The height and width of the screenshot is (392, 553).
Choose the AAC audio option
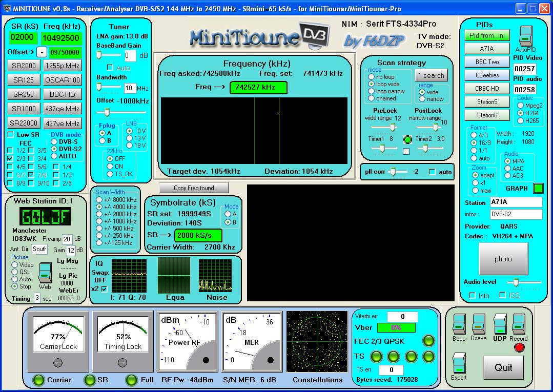(508, 168)
